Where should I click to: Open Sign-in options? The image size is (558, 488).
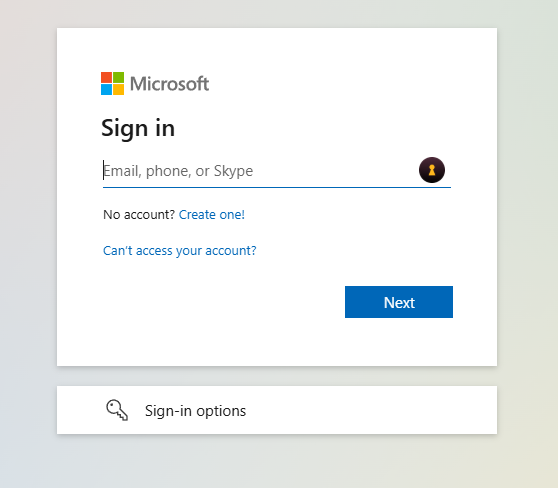pyautogui.click(x=277, y=410)
